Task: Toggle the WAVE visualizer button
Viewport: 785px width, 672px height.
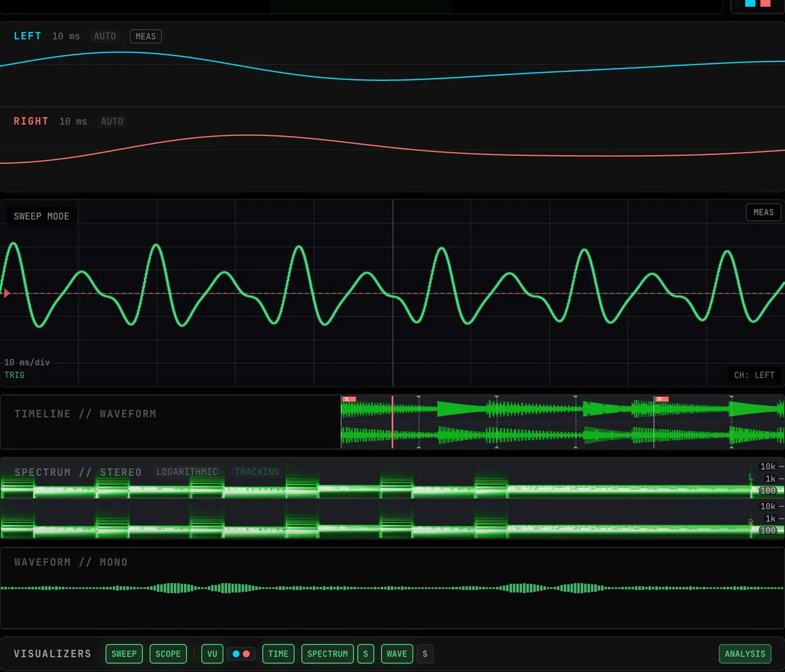Action: pos(397,654)
